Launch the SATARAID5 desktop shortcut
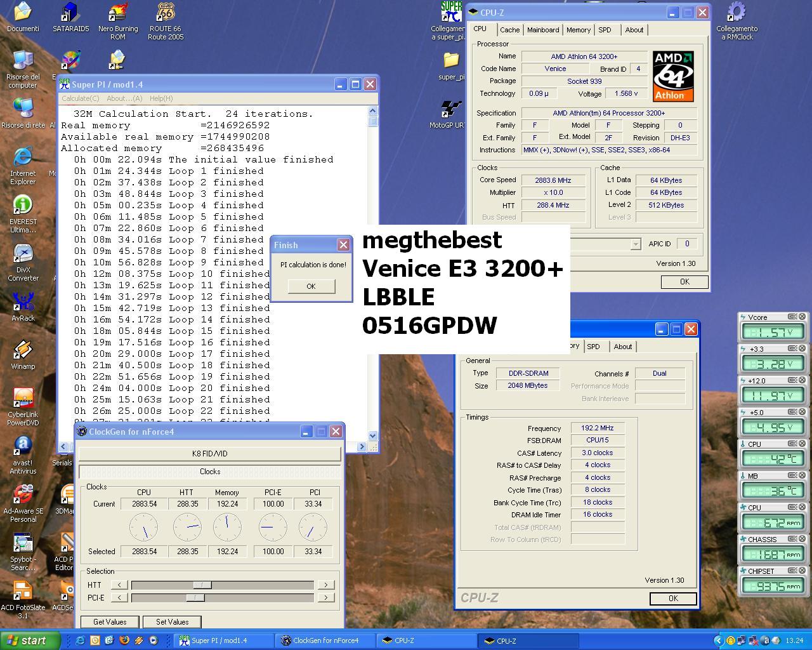This screenshot has width=812, height=650. tap(70, 17)
